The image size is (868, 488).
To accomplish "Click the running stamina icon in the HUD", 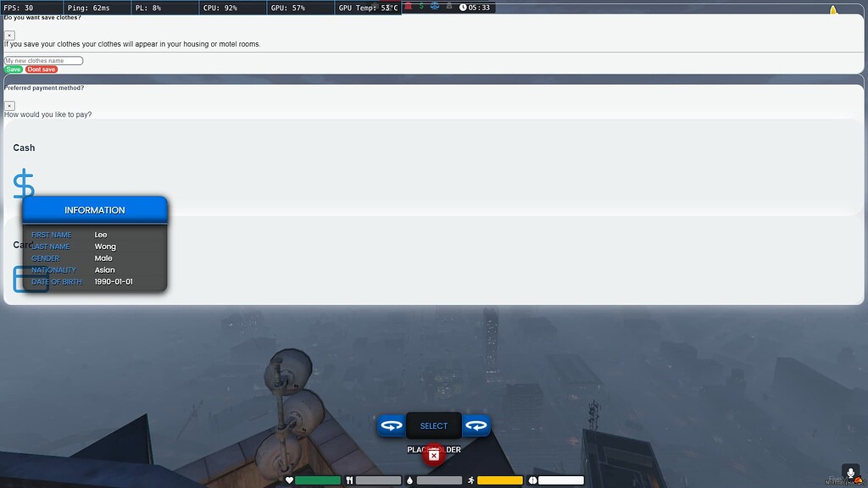I will 471,480.
